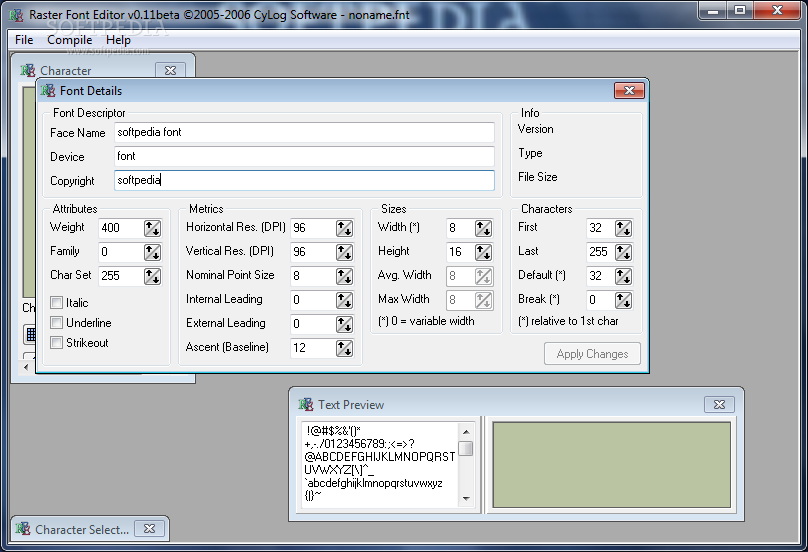Click the Apply Changes button
The height and width of the screenshot is (552, 808).
coord(592,354)
